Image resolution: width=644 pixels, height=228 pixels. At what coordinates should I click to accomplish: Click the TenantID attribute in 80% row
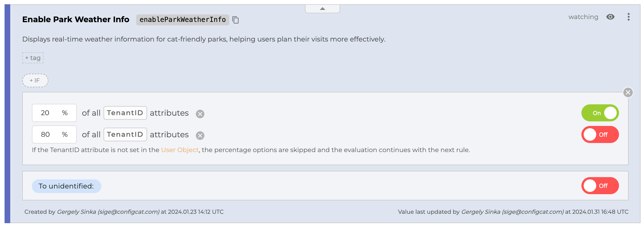(125, 134)
